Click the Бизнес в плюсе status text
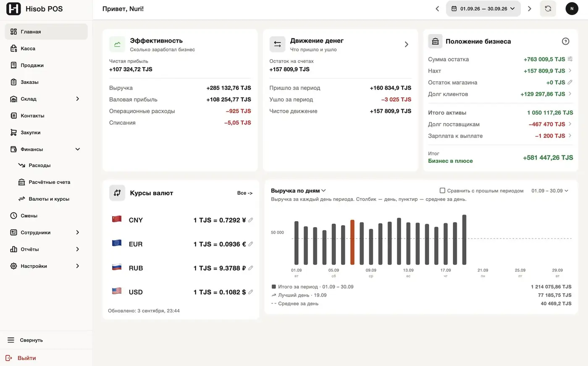This screenshot has height=366, width=588. (450, 161)
